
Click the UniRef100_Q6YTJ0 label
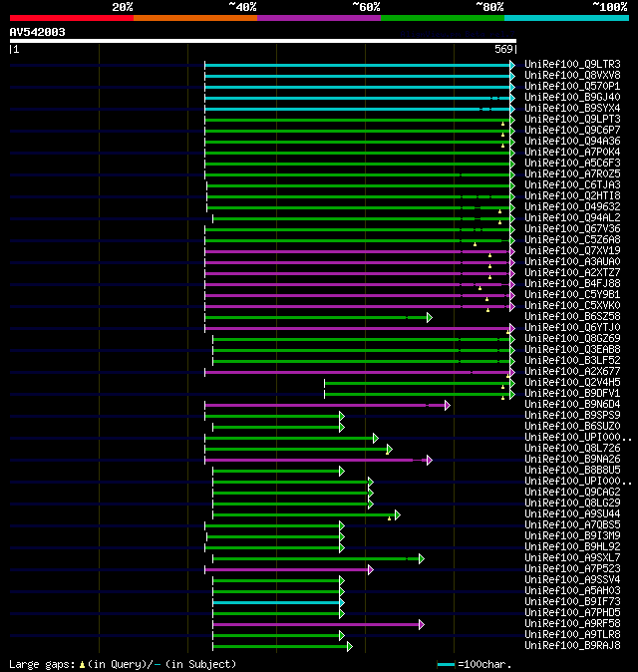point(572,328)
